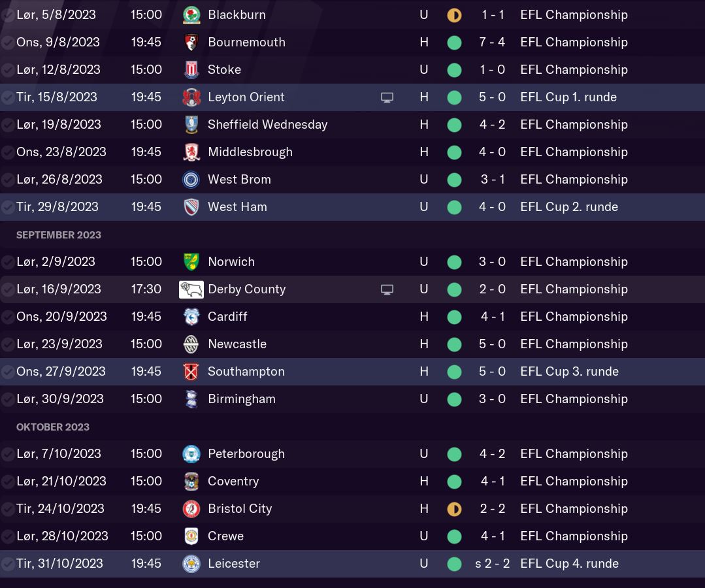Image resolution: width=705 pixels, height=588 pixels.
Task: Collapse the September 2023 section header
Action: (x=59, y=235)
